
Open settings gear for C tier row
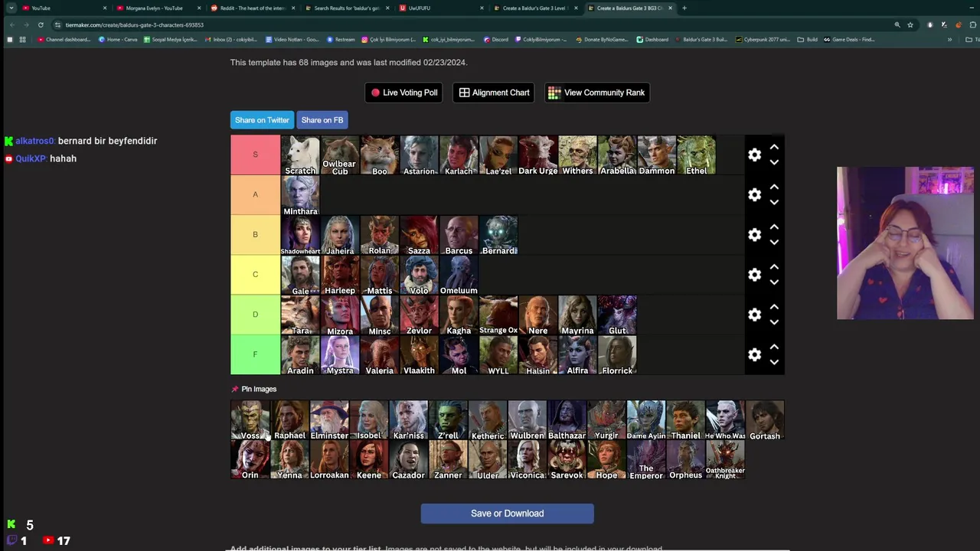(754, 275)
